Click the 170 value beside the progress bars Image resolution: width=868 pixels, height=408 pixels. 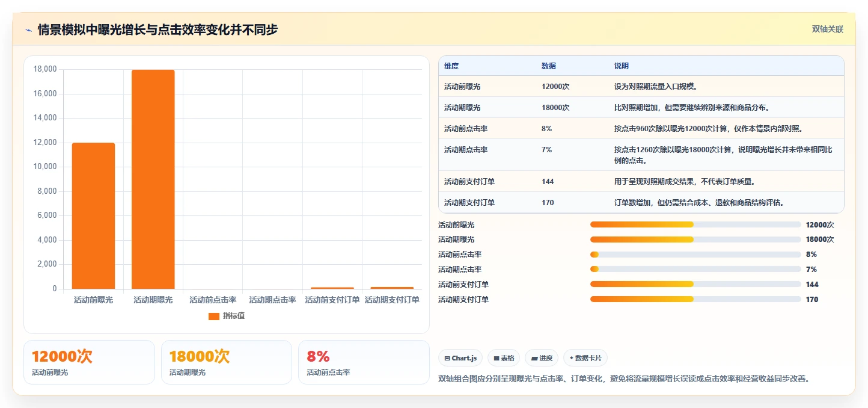pyautogui.click(x=812, y=300)
